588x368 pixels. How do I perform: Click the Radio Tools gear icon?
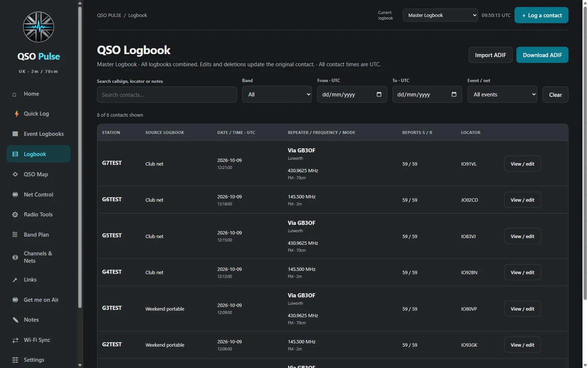tap(15, 215)
